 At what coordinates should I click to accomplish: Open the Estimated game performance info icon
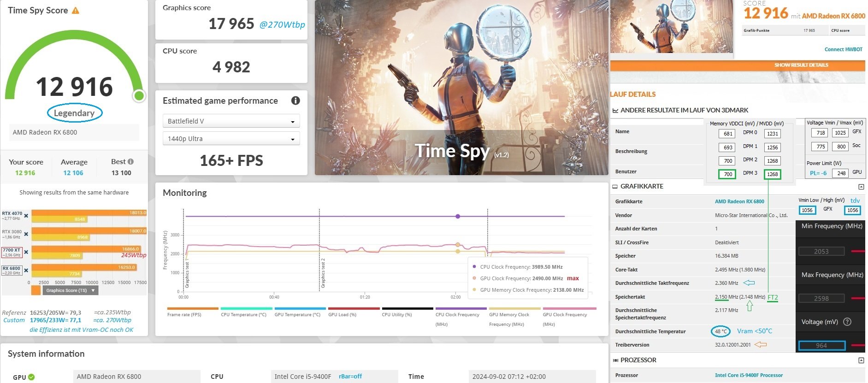(295, 100)
